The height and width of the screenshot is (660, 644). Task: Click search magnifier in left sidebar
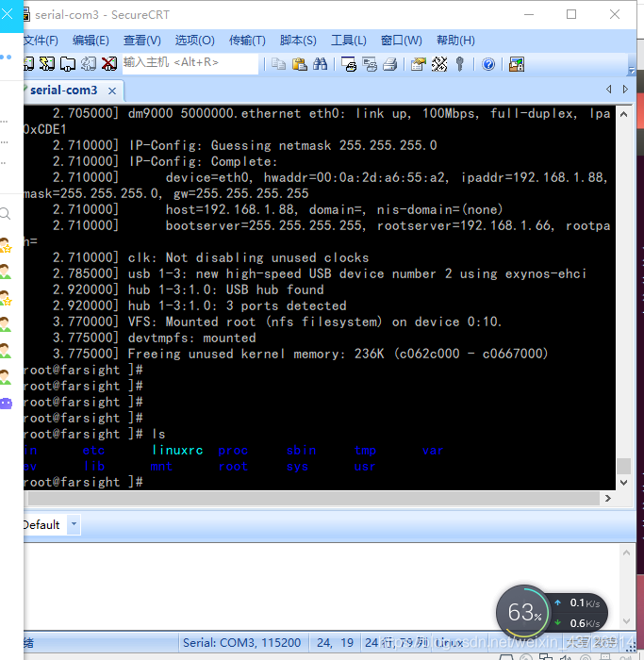click(x=5, y=213)
